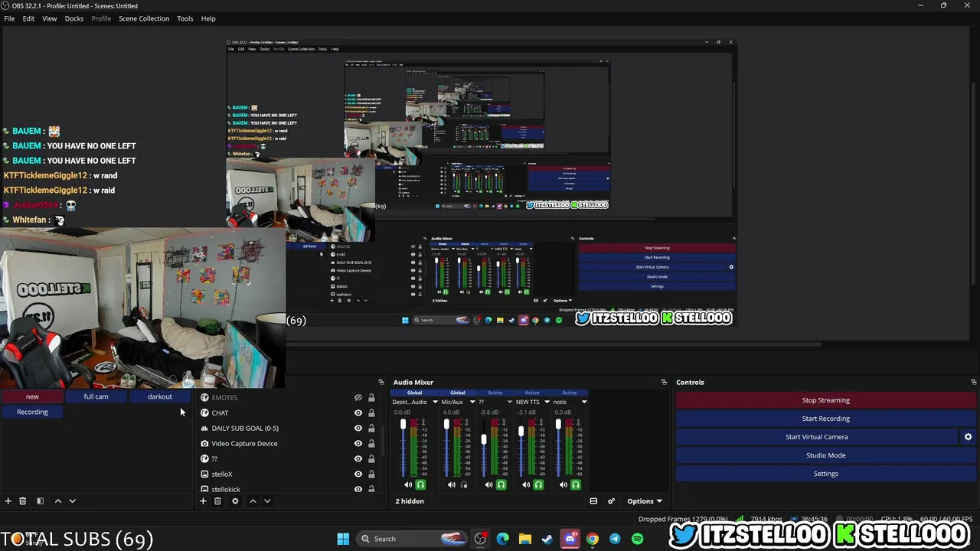Image resolution: width=980 pixels, height=551 pixels.
Task: Open the Scene Collection menu
Action: point(144,18)
